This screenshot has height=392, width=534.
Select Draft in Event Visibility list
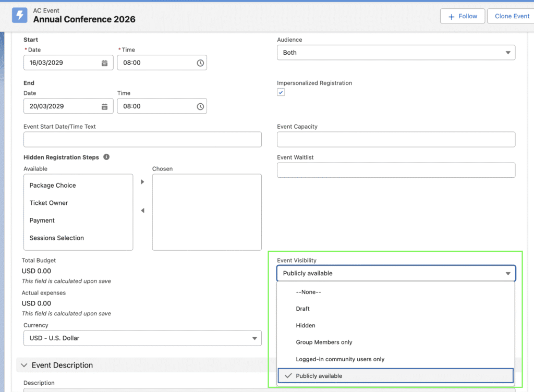point(303,309)
